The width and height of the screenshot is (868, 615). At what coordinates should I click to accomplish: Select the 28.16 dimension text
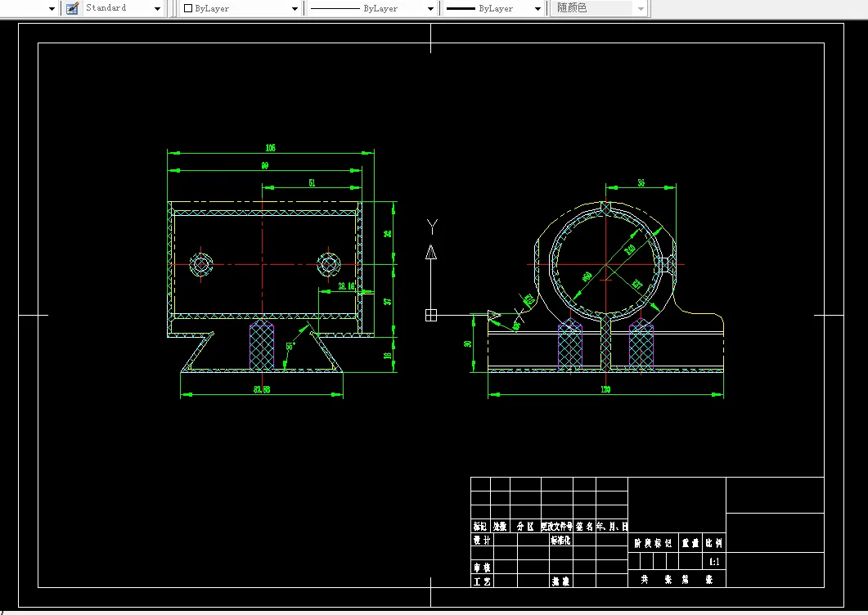click(x=347, y=286)
